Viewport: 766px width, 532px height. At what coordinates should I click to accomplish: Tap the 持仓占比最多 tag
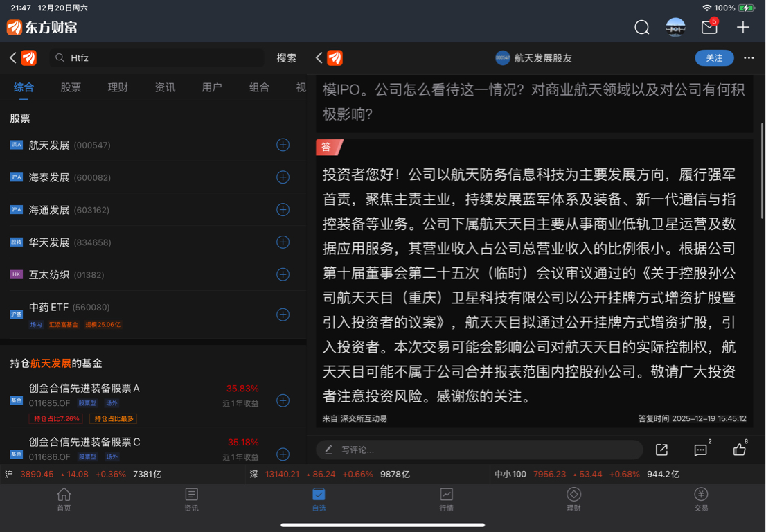[114, 418]
